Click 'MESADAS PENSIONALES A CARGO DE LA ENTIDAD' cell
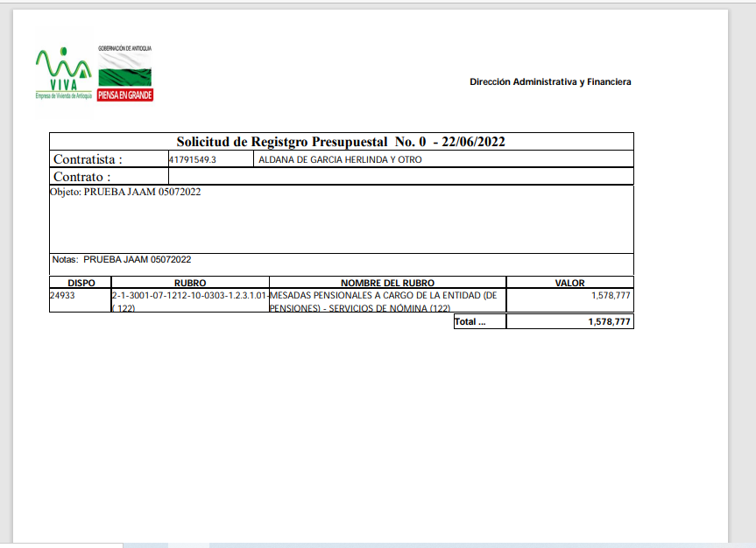The width and height of the screenshot is (756, 548). pyautogui.click(x=388, y=301)
